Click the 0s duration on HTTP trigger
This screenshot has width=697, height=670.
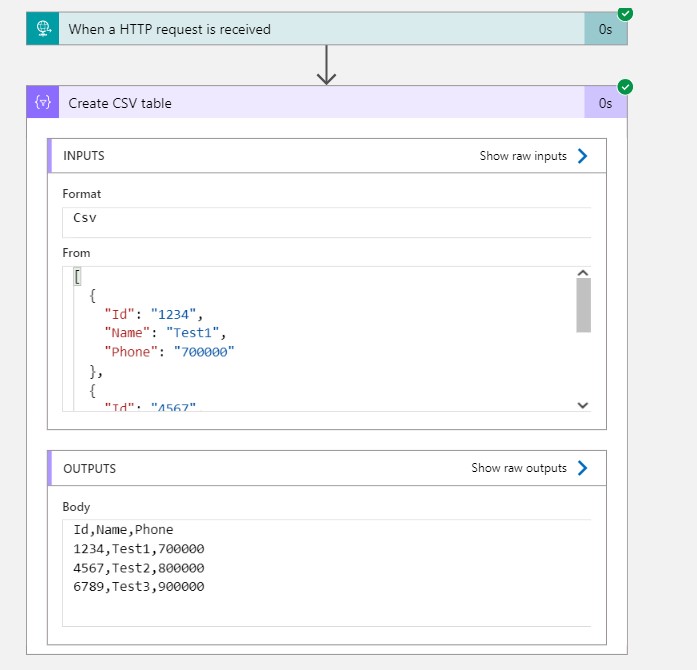point(605,29)
